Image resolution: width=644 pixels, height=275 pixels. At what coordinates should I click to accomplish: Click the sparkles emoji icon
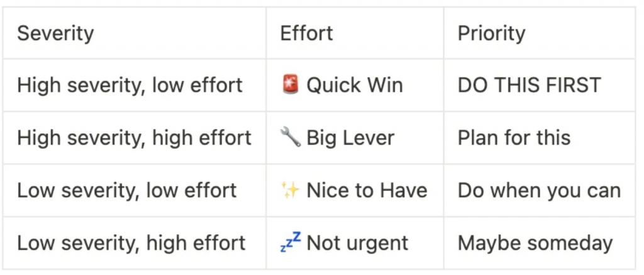[291, 190]
